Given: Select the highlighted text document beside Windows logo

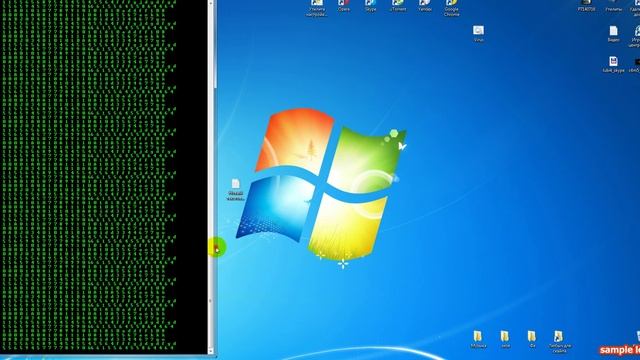Looking at the screenshot, I should coord(236,190).
